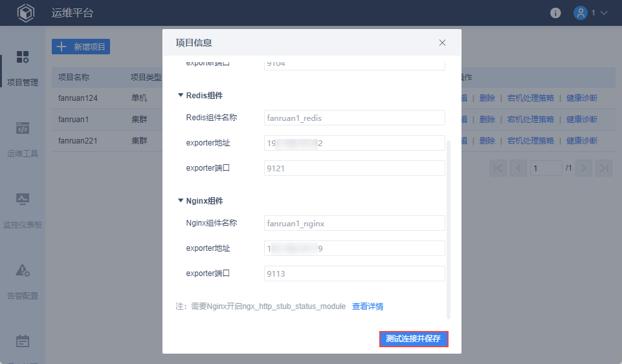Click 宕机处理策略 for fanruan1 row
622x364 pixels.
coord(531,120)
